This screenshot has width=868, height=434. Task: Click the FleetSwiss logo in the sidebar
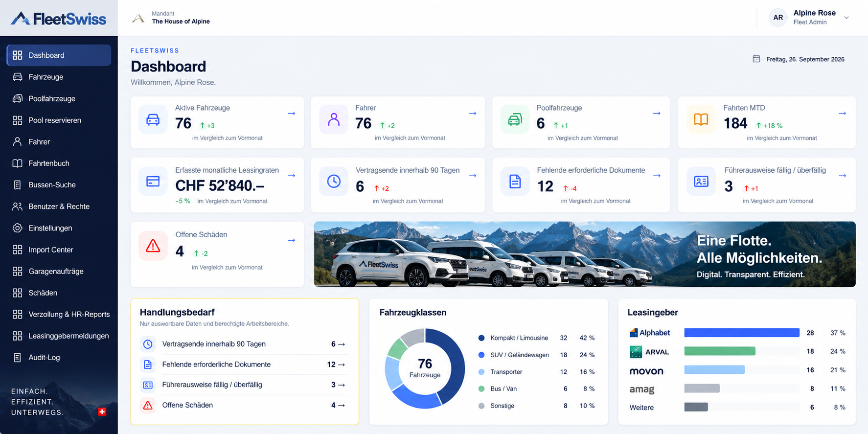click(59, 19)
